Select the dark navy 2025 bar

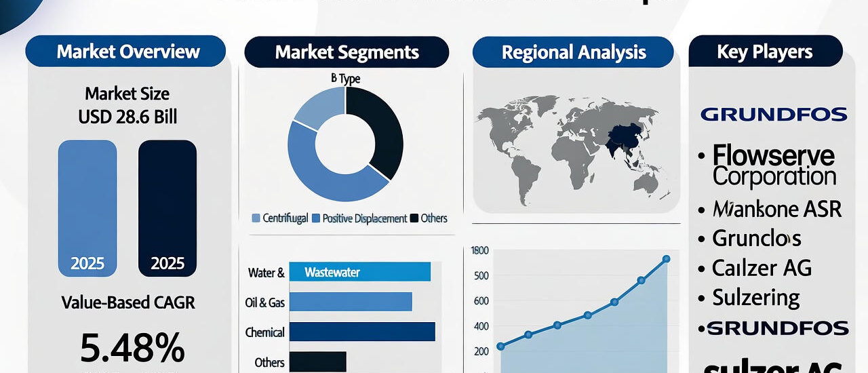(x=167, y=208)
